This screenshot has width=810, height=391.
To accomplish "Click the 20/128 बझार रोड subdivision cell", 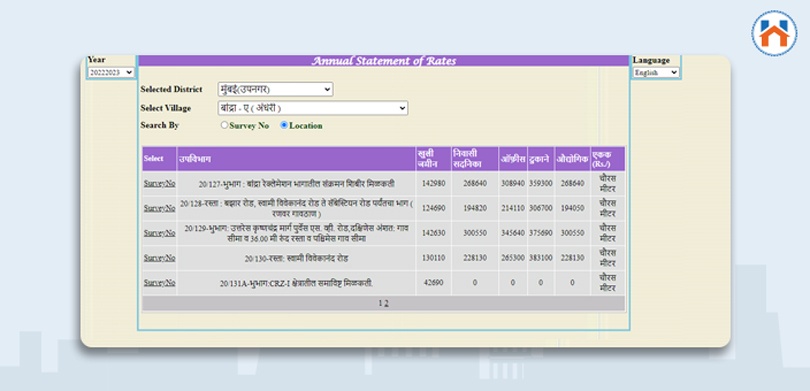I will tap(296, 208).
